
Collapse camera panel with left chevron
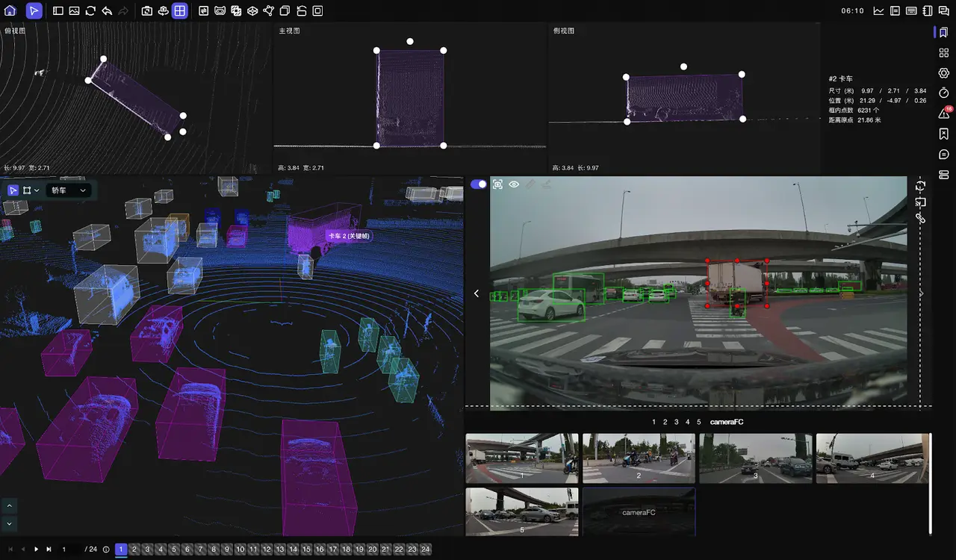477,293
